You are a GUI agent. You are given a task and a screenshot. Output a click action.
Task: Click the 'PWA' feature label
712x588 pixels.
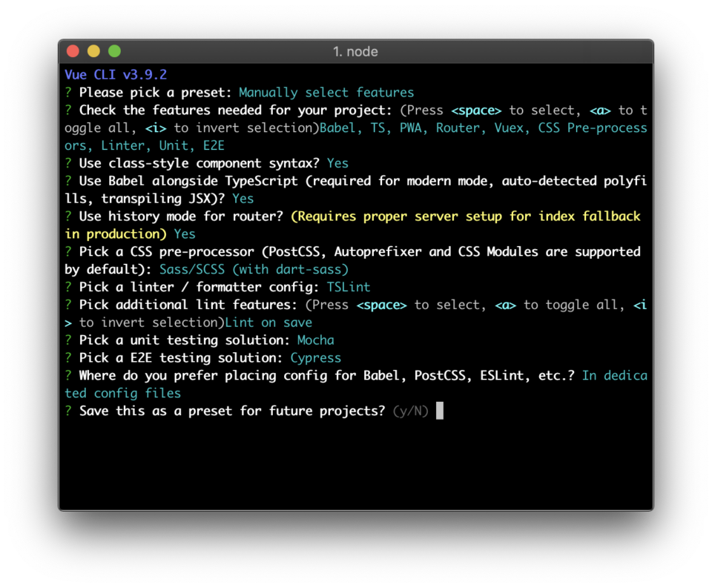pos(411,128)
